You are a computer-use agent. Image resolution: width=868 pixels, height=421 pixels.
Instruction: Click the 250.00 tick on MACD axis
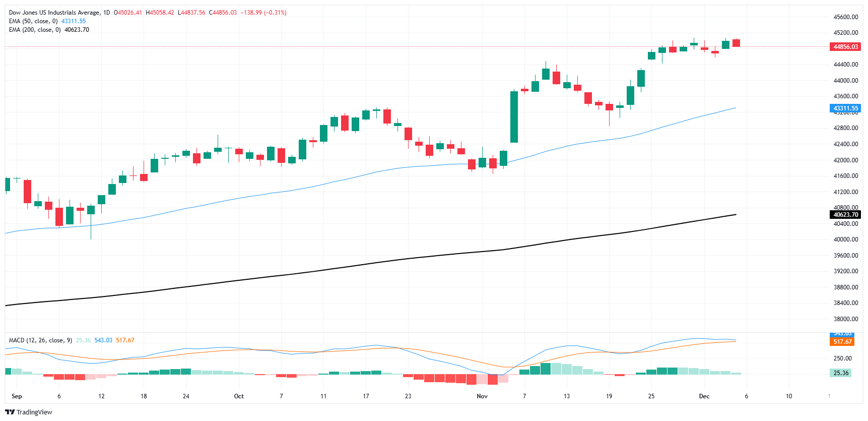(x=842, y=358)
